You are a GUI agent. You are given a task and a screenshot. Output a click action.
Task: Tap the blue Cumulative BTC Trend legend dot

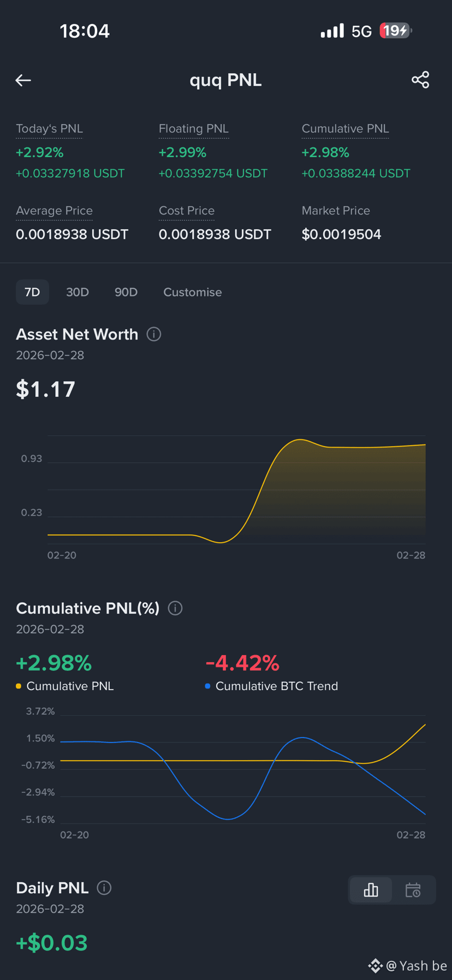pyautogui.click(x=207, y=686)
